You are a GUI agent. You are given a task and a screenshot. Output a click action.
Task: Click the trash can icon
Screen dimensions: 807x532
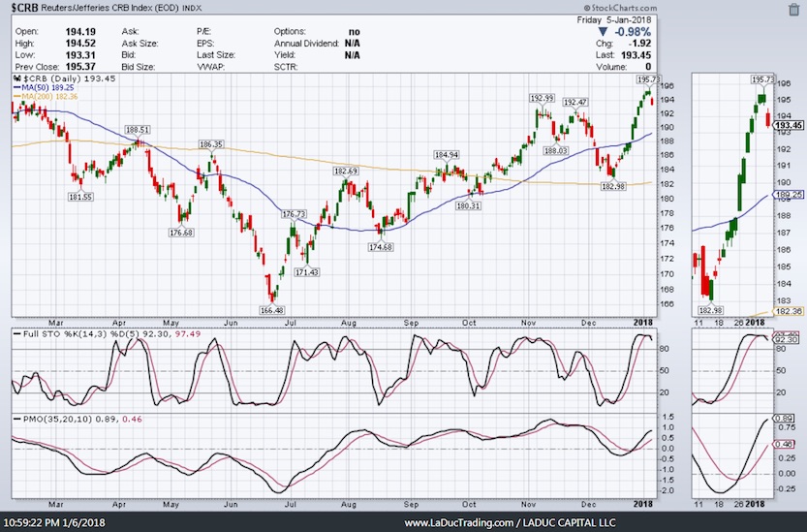coord(793,9)
